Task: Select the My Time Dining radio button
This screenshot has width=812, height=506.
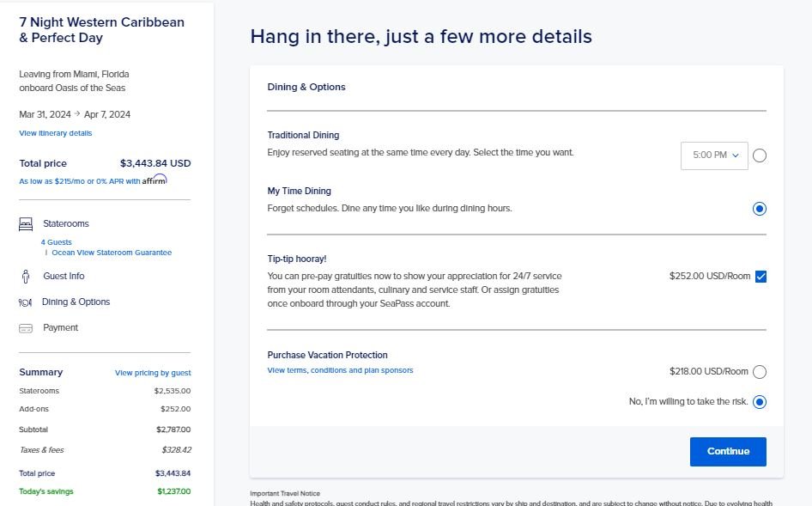Action: (759, 209)
